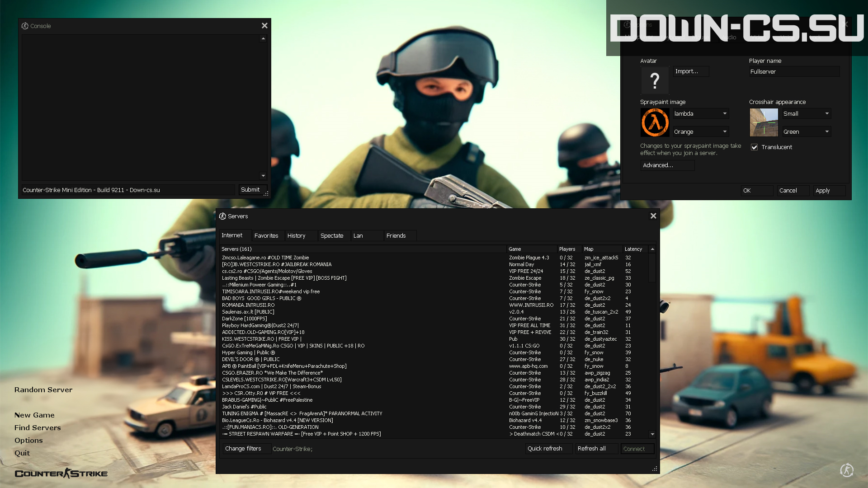
Task: Click the Servers window resize grip
Action: [x=655, y=469]
